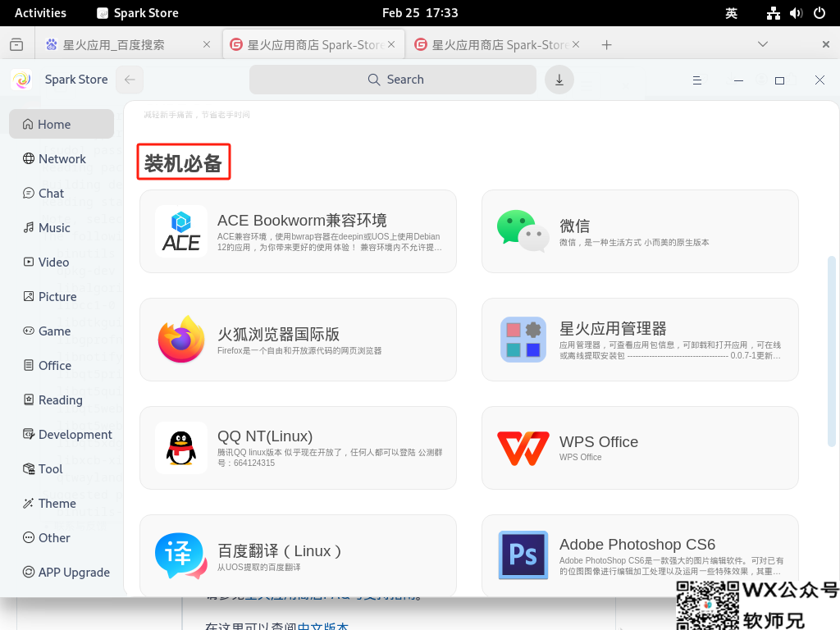The width and height of the screenshot is (840, 630).
Task: Open the Network category
Action: click(x=62, y=158)
